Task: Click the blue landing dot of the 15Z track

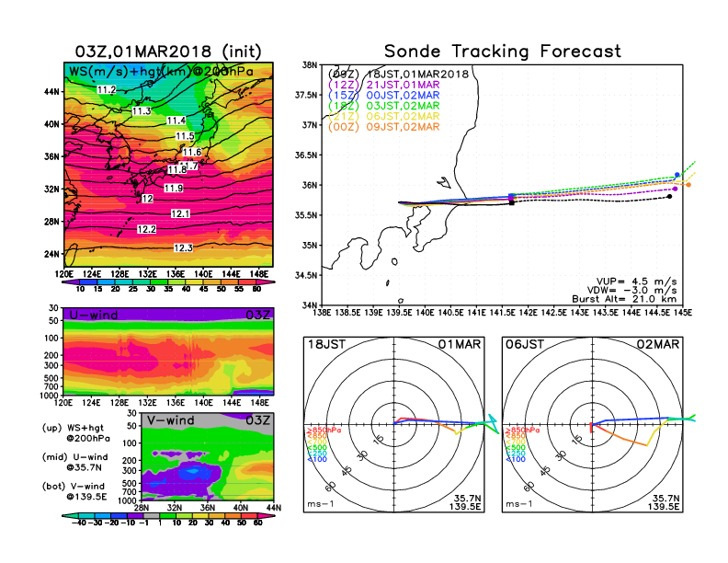Action: pyautogui.click(x=677, y=175)
